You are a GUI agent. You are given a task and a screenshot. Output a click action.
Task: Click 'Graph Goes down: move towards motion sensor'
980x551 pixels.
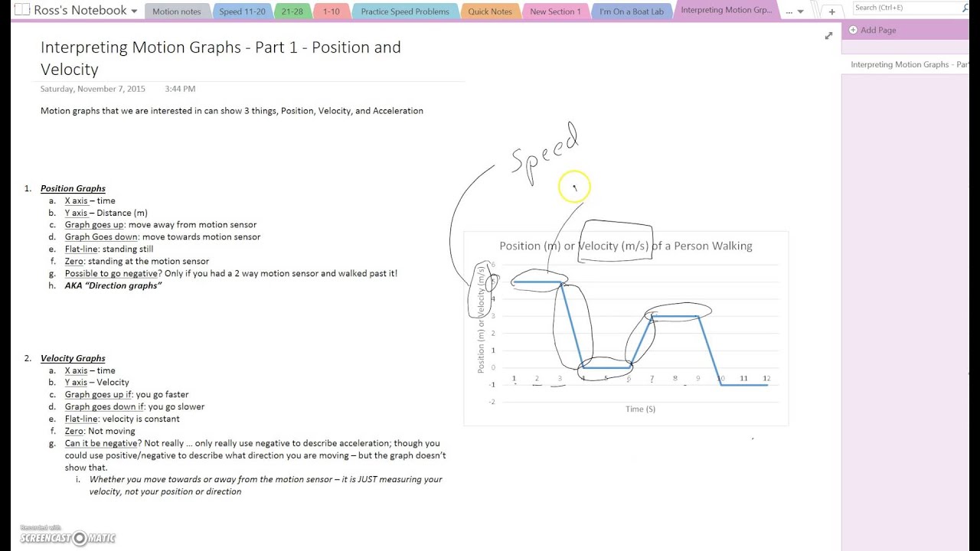162,236
